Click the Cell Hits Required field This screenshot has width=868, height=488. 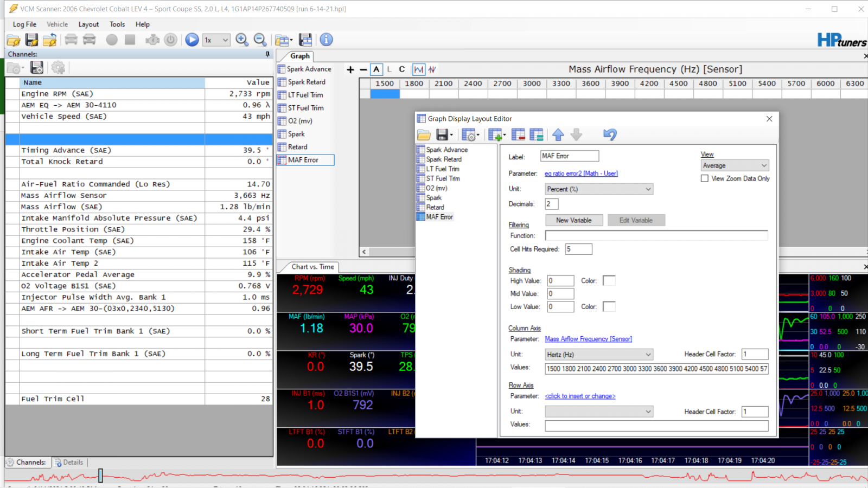(578, 249)
